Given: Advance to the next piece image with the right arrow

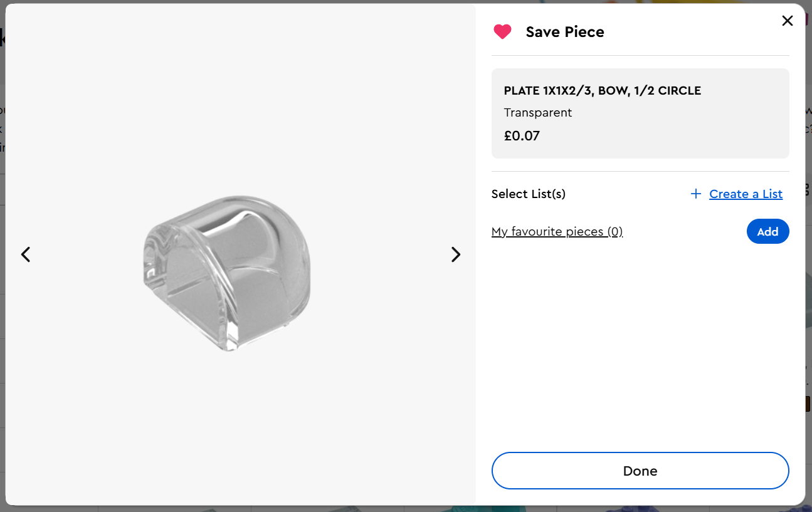Looking at the screenshot, I should pyautogui.click(x=456, y=254).
